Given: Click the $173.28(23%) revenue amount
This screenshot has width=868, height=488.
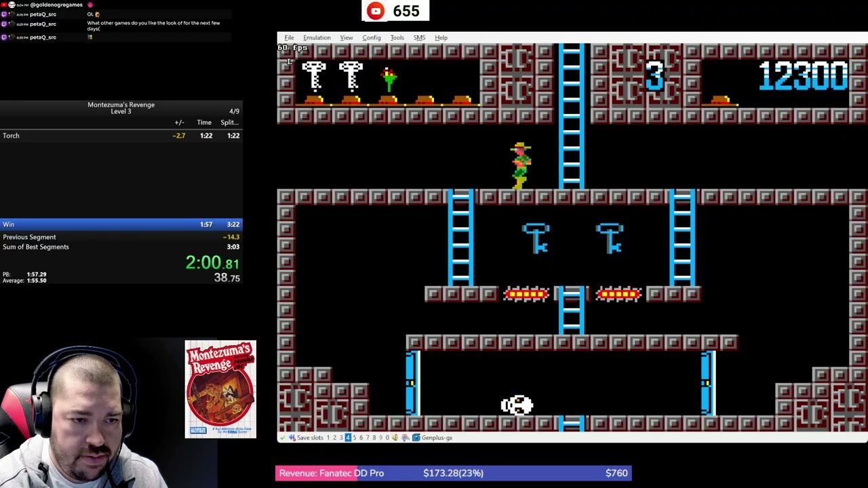Looking at the screenshot, I should click(453, 473).
